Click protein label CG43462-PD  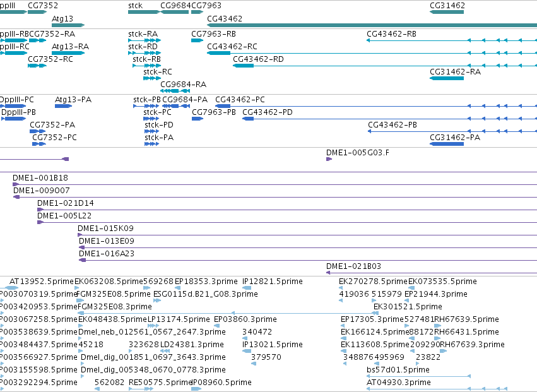268,112
